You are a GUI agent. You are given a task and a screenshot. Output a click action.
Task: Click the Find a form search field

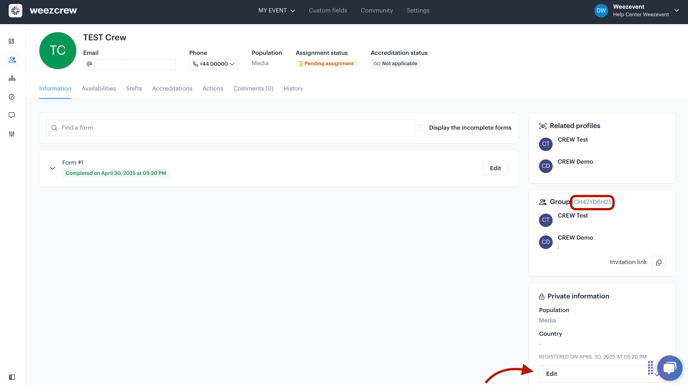(231, 128)
